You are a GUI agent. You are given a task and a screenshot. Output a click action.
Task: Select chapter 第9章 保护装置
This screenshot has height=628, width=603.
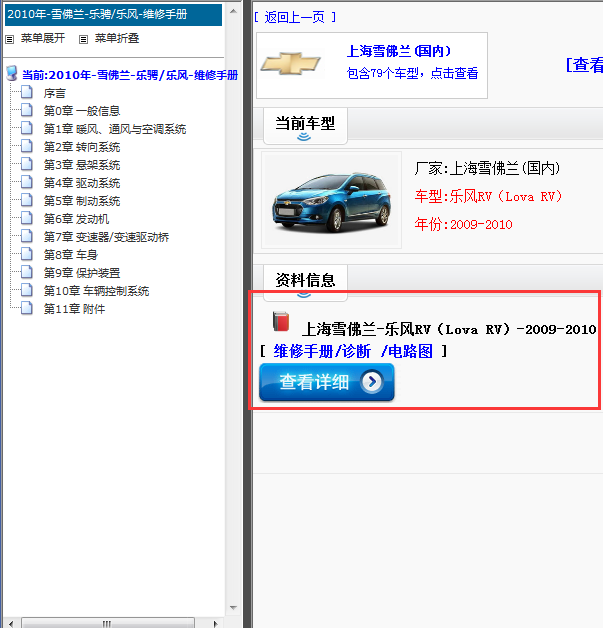pyautogui.click(x=82, y=273)
